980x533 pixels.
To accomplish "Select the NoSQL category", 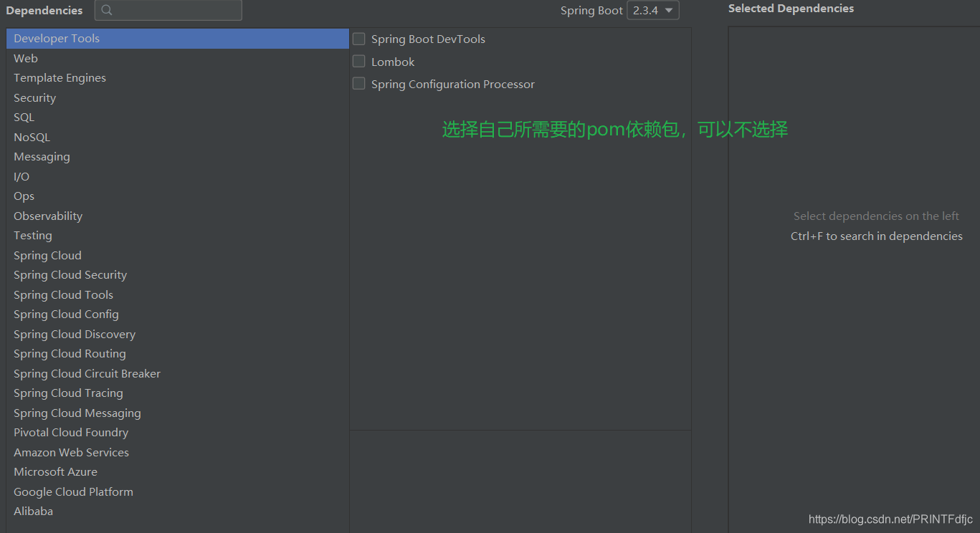I will [177, 138].
